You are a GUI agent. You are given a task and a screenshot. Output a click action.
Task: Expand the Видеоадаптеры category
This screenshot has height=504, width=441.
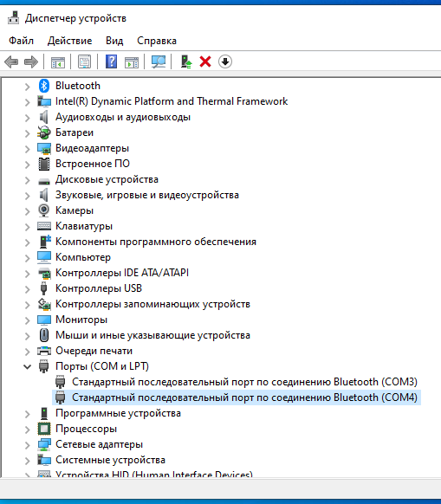(28, 148)
